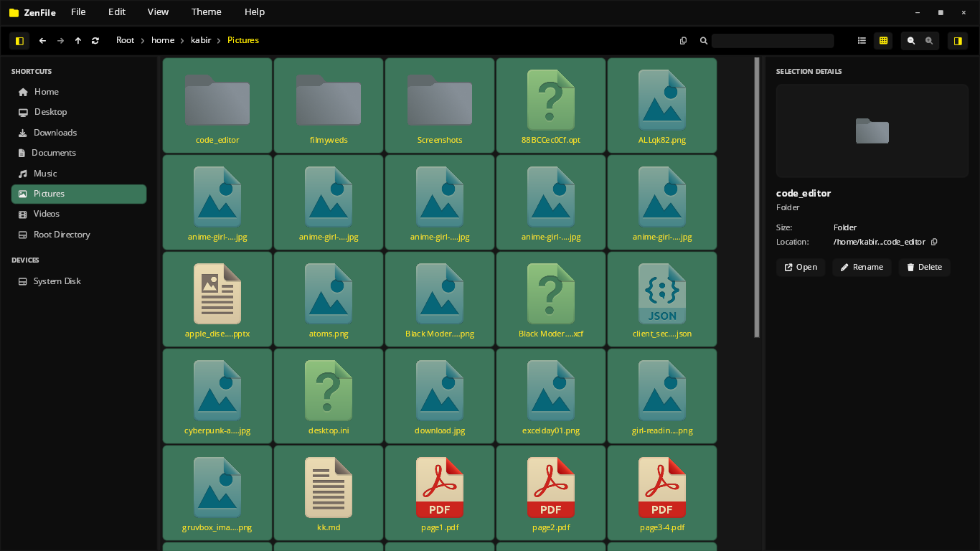This screenshot has height=551, width=980.
Task: Select the Screenshots folder
Action: click(440, 105)
